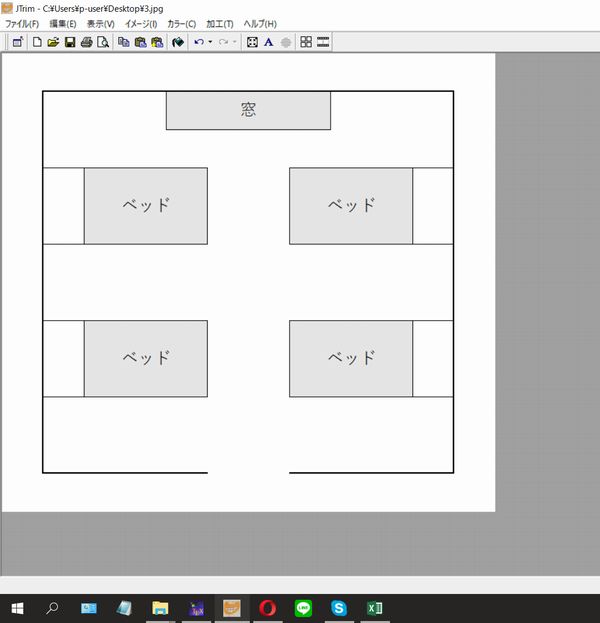
Task: Select the fill bucket icon
Action: (x=178, y=42)
